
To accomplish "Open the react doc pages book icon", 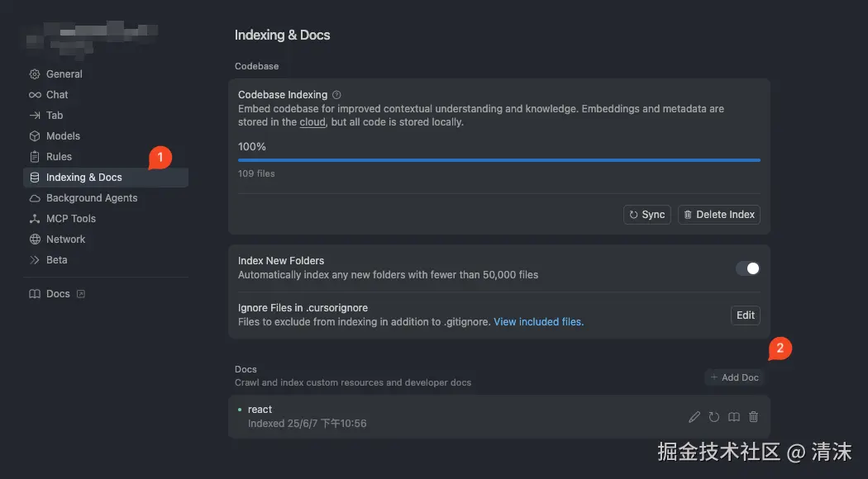I will (x=734, y=417).
